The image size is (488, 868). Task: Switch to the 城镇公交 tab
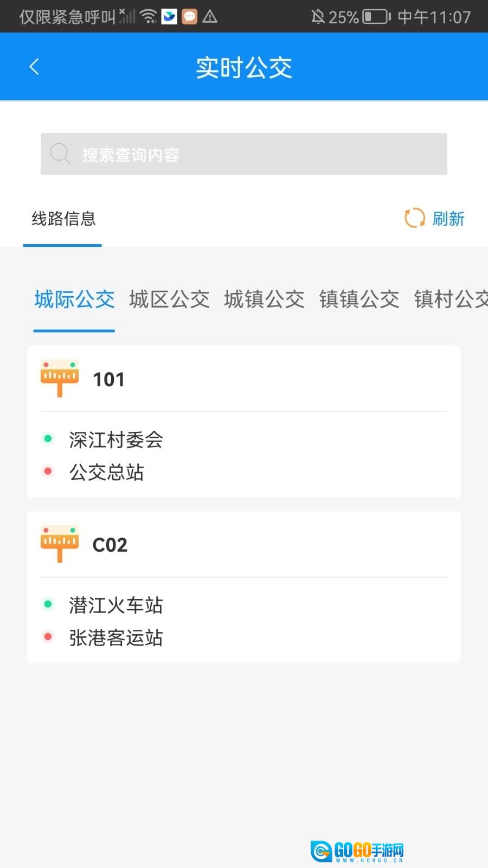(264, 299)
